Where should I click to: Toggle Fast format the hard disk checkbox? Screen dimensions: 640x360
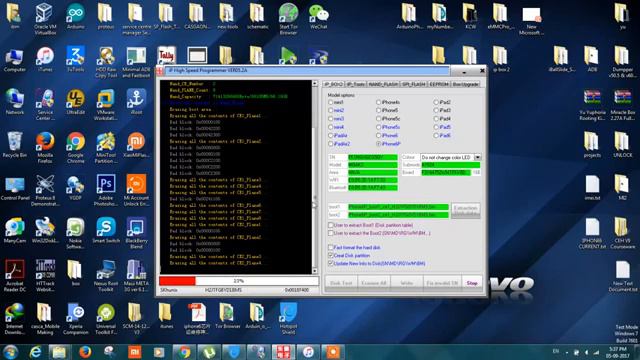coord(331,247)
